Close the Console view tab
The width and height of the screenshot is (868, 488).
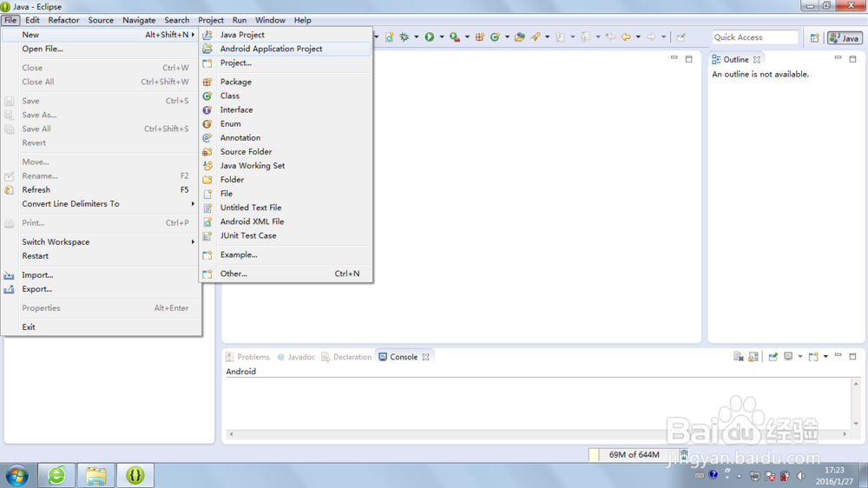425,357
